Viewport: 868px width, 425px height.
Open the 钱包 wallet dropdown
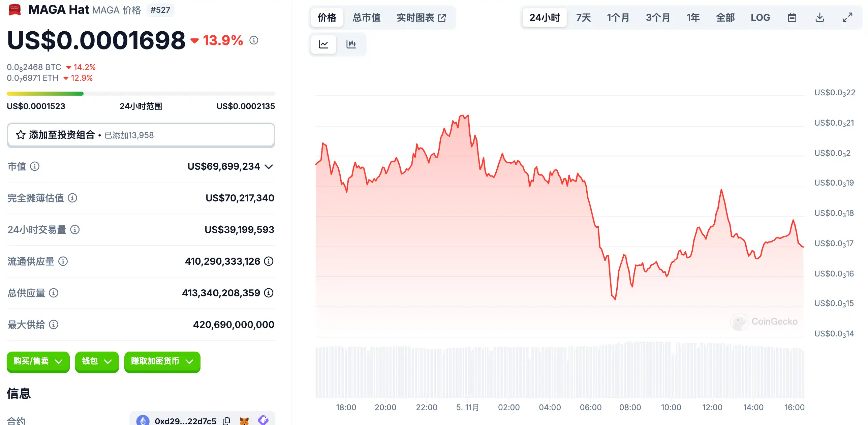(x=97, y=361)
